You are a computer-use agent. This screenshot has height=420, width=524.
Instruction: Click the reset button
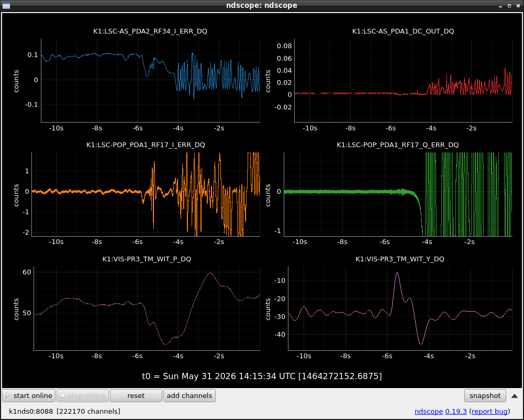136,395
